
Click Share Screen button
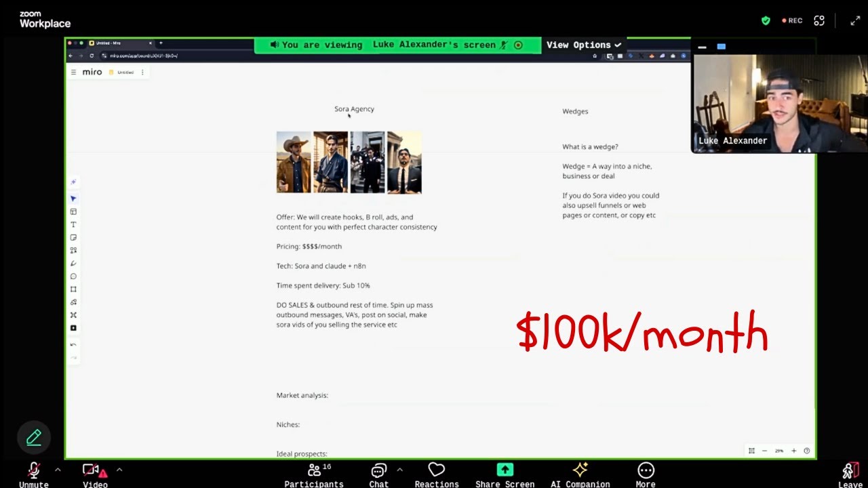click(505, 474)
